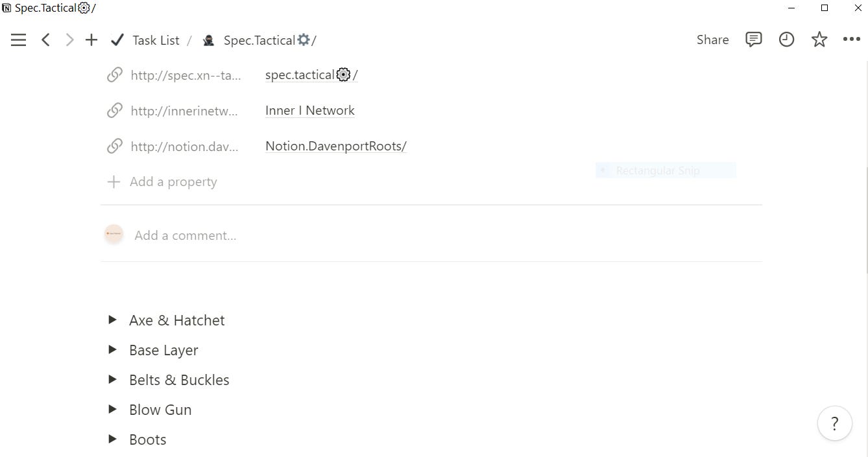
Task: Click the Axe & Hatchet text
Action: (x=177, y=320)
